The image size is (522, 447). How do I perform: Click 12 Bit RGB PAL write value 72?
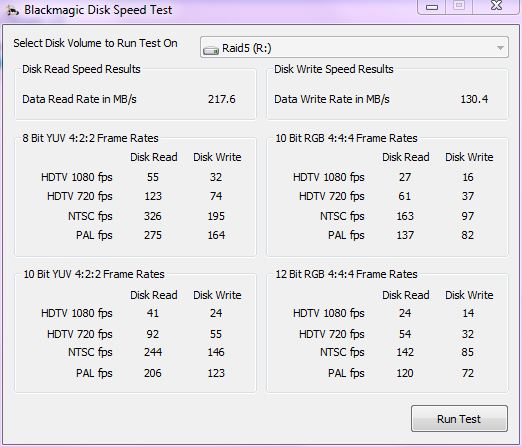[x=468, y=373]
